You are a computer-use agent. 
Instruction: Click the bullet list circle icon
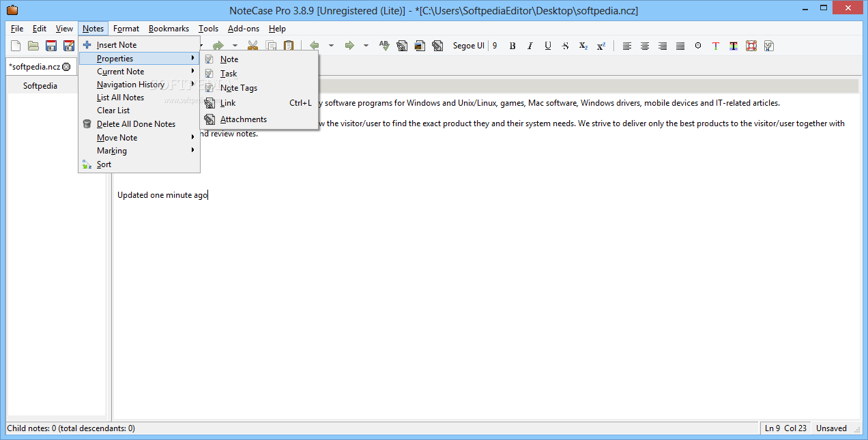click(x=698, y=46)
